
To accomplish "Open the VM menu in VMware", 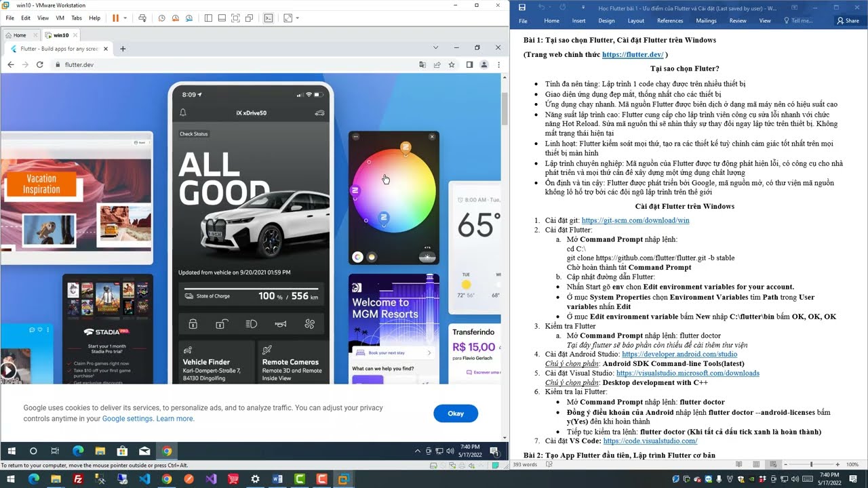I will pyautogui.click(x=60, y=18).
